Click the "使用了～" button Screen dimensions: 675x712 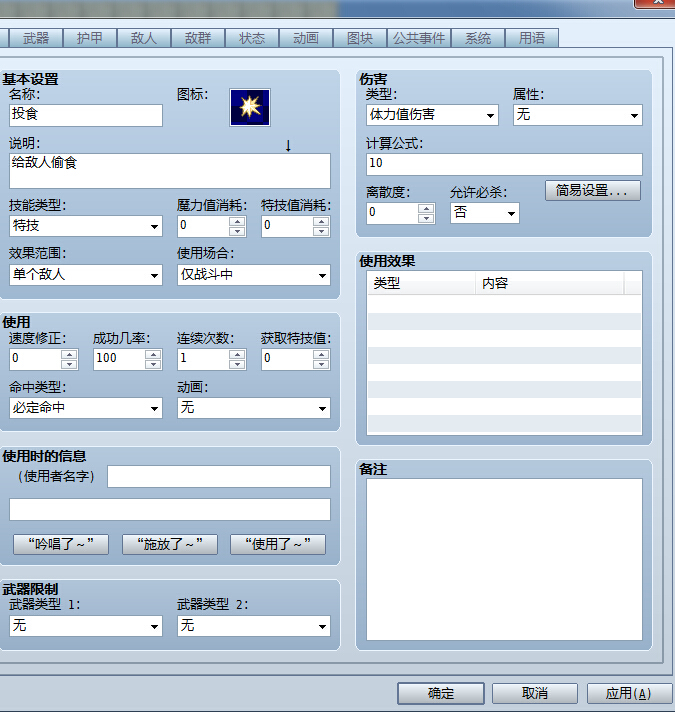click(x=278, y=544)
